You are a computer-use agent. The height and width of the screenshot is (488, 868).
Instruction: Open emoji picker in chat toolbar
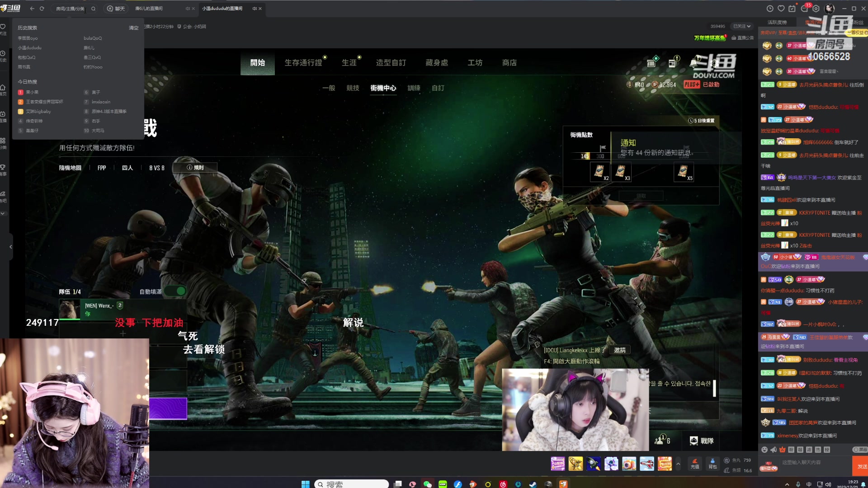[x=764, y=450]
